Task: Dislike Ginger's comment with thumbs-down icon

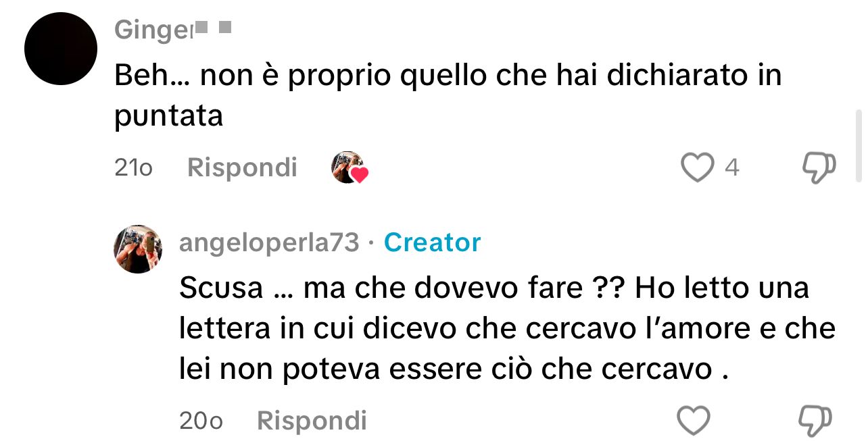Action: coord(819,167)
